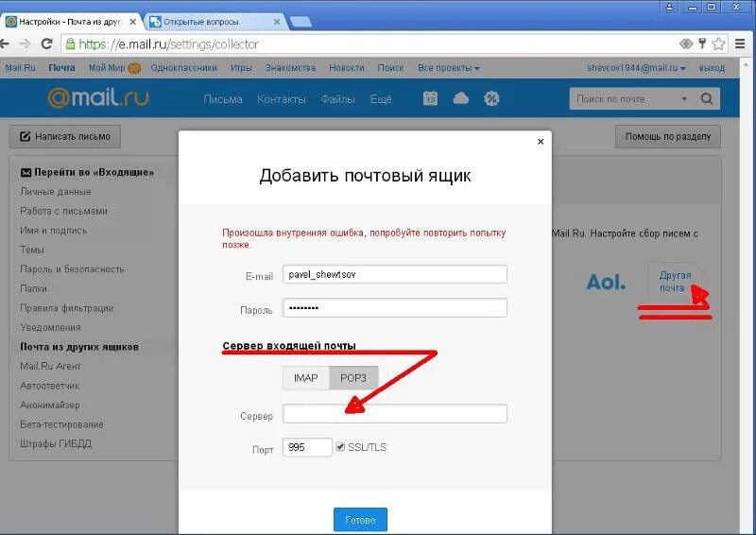756x535 pixels.
Task: Open Мой Мир in top bar
Action: pyautogui.click(x=107, y=68)
